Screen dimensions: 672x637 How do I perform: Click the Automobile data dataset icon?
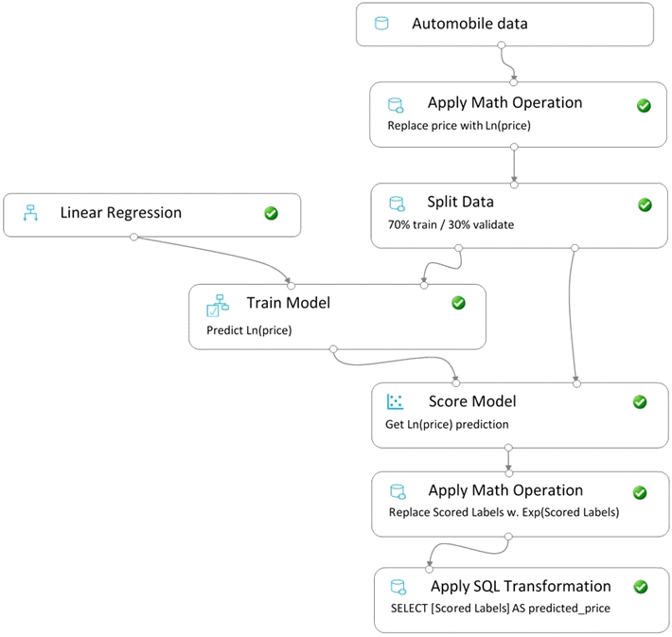click(381, 23)
